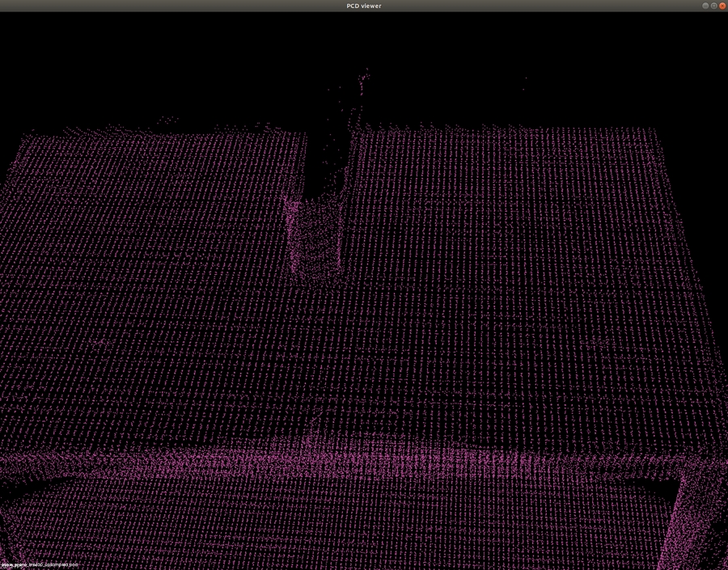Click the isolated point in the upper-right background

[525, 78]
